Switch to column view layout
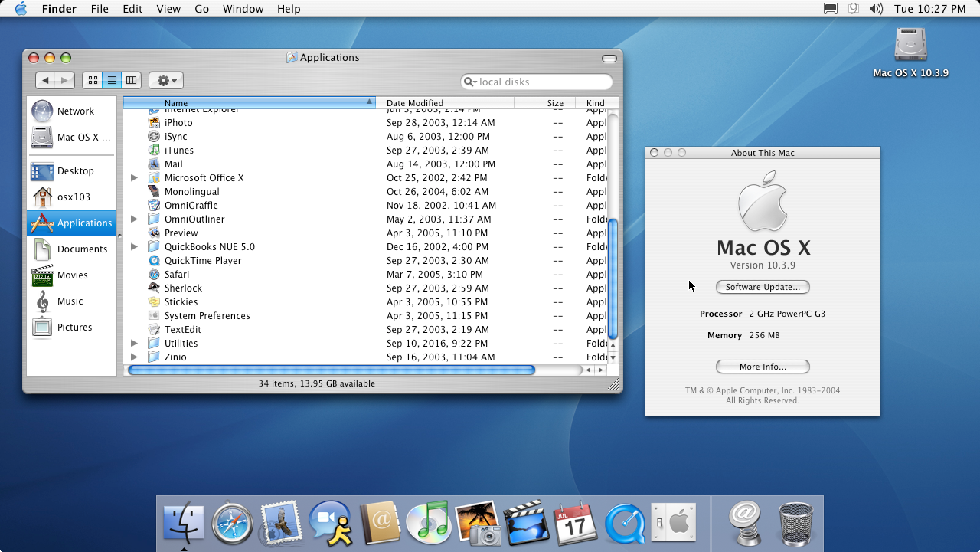The image size is (980, 552). (x=131, y=80)
